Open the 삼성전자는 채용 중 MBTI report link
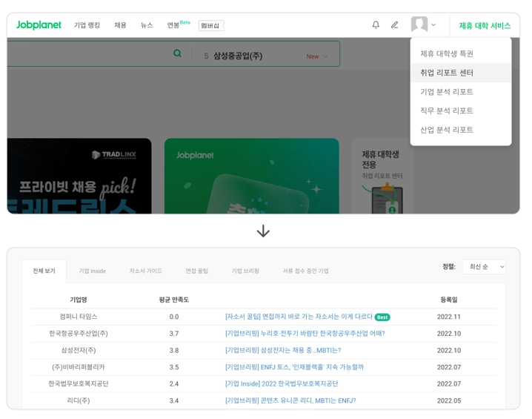Screen dimensions: 532x419 point(283,351)
